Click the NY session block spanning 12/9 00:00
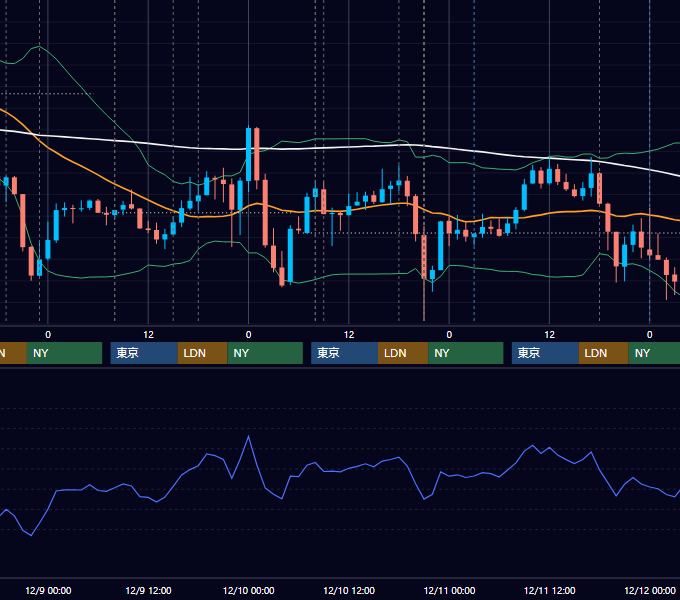This screenshot has height=600, width=680. (x=64, y=353)
